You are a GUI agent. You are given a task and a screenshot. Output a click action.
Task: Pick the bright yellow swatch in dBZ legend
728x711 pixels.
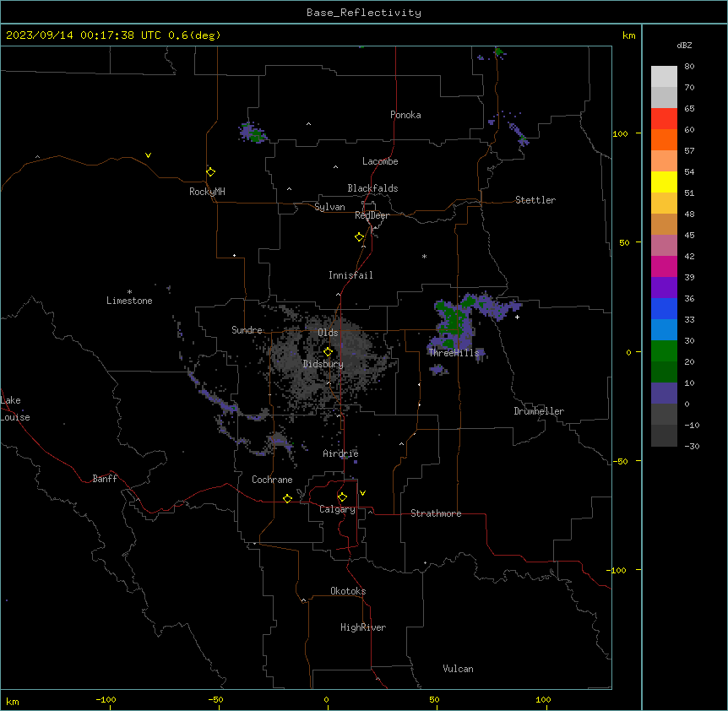pos(664,182)
